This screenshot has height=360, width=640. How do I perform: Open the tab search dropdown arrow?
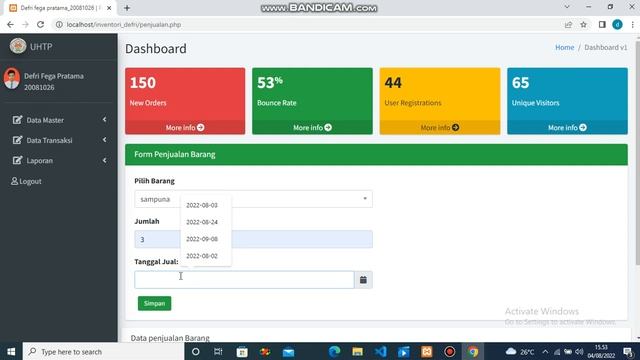click(567, 7)
